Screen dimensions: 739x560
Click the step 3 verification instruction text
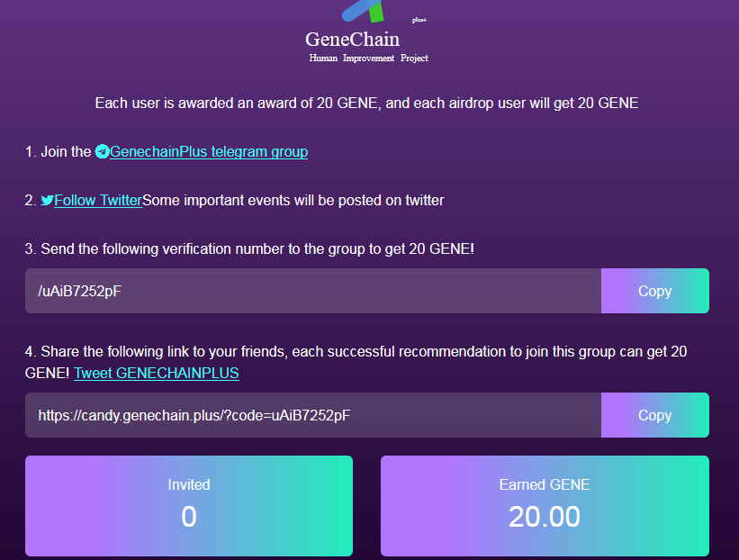[249, 249]
